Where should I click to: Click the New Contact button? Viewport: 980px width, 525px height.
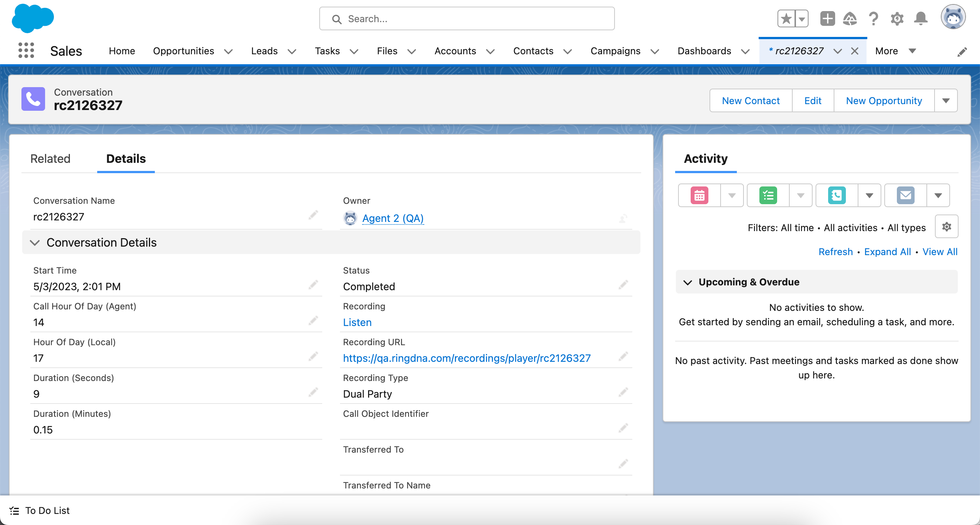751,101
